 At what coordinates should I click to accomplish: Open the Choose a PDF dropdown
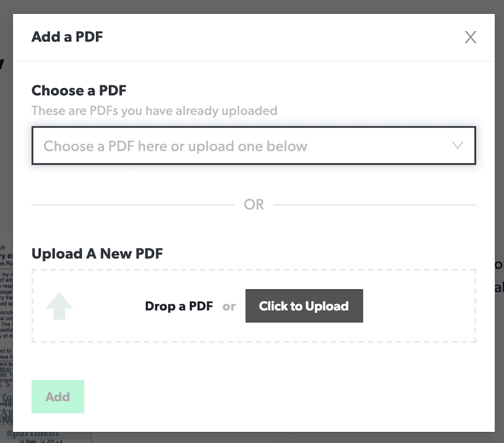coord(253,146)
